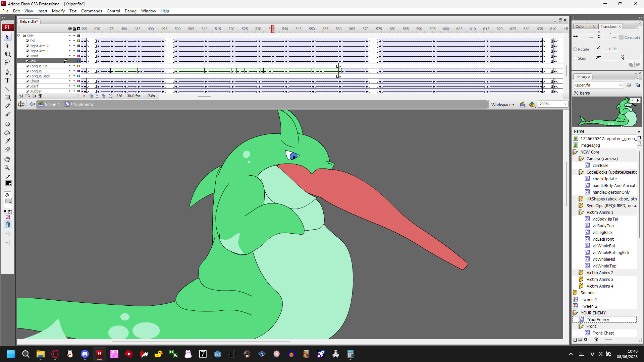644x362 pixels.
Task: Click the Insert Layer Folder icon
Action: (34, 96)
